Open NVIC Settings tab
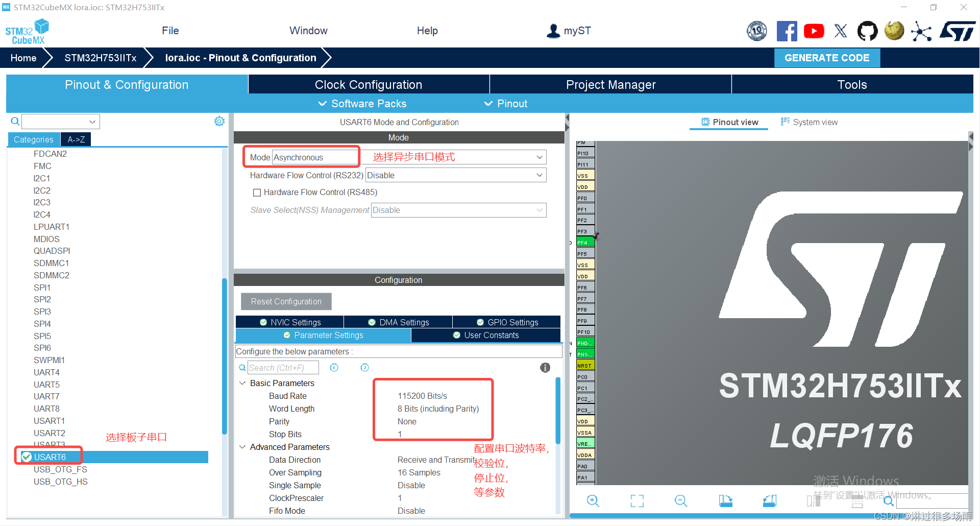The width and height of the screenshot is (980, 526). coord(290,322)
